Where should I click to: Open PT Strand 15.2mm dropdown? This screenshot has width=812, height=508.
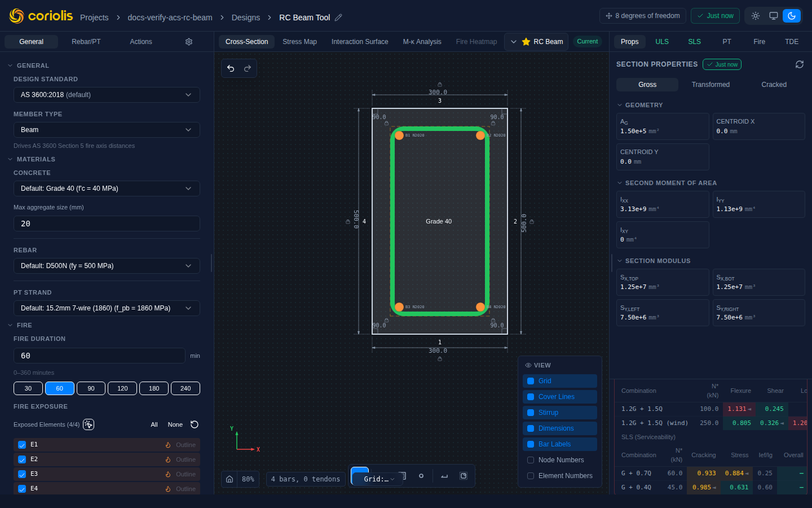coord(107,308)
